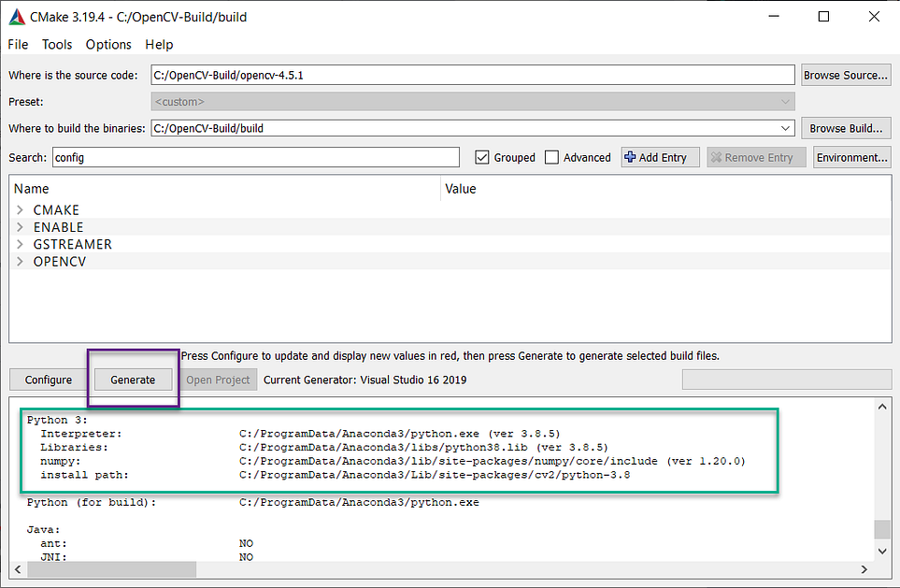
Task: Open the Preset custom dropdown
Action: pos(785,102)
